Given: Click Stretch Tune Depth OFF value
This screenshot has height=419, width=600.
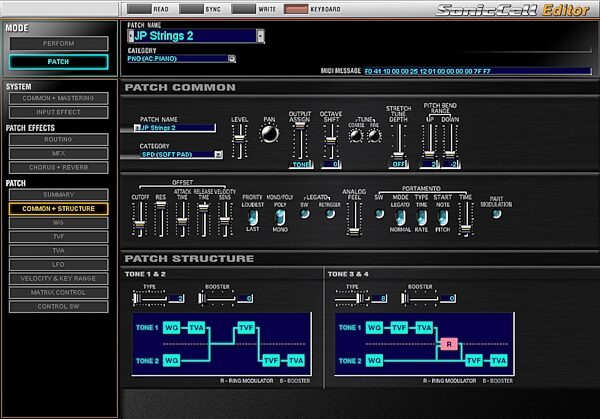Looking at the screenshot, I should click(x=398, y=165).
